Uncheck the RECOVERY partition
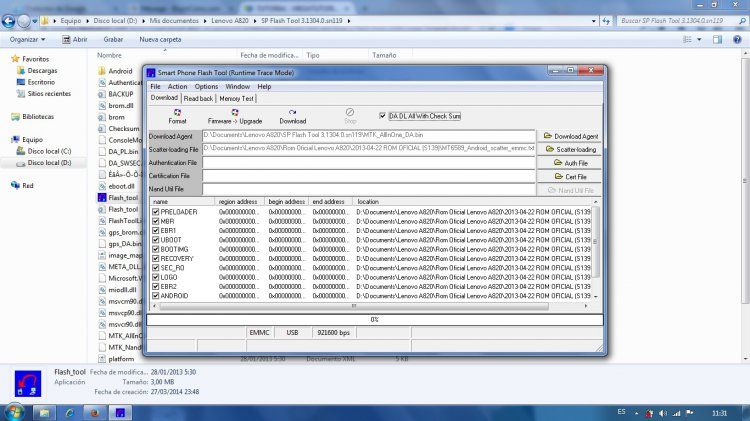The image size is (750, 421). (155, 258)
